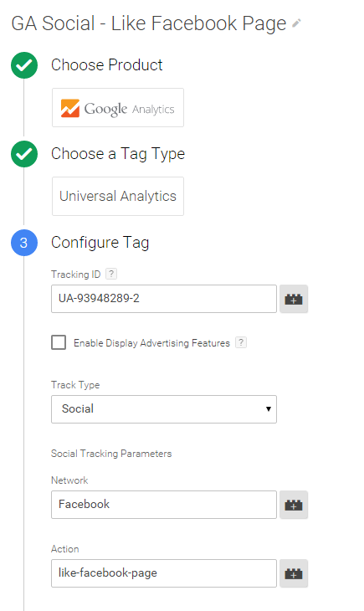This screenshot has width=364, height=611.
Task: Select the Google Analytics product card
Action: click(118, 107)
